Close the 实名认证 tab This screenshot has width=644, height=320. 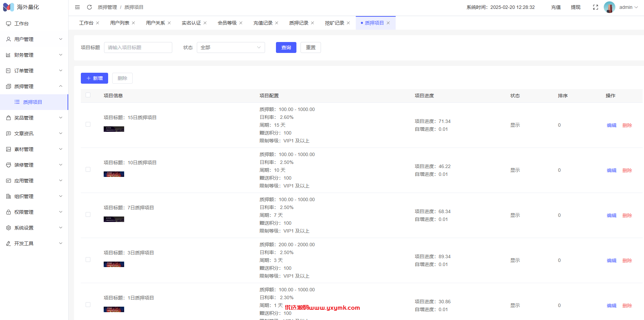click(205, 23)
